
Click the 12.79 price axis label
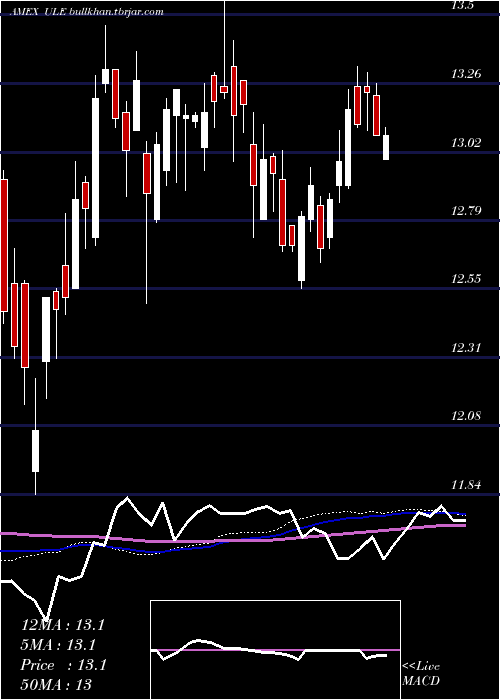tap(467, 210)
